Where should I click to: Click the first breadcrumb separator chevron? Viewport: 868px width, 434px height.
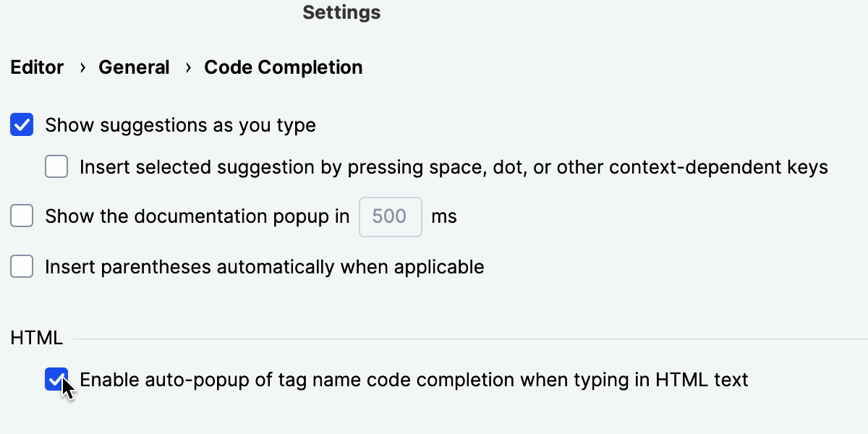(x=82, y=67)
